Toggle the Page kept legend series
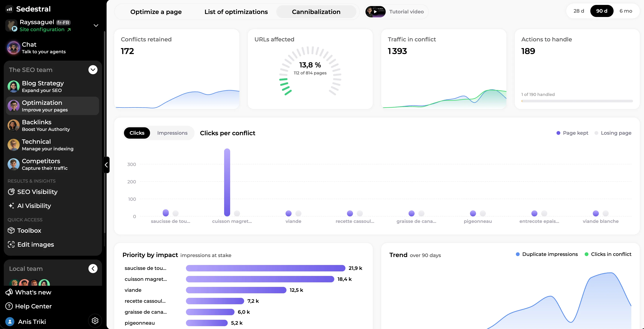Screen dimensions: 644x329 click(572, 133)
